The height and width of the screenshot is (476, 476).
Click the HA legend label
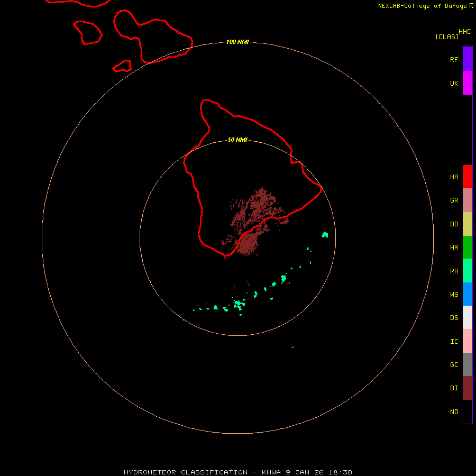pos(454,177)
